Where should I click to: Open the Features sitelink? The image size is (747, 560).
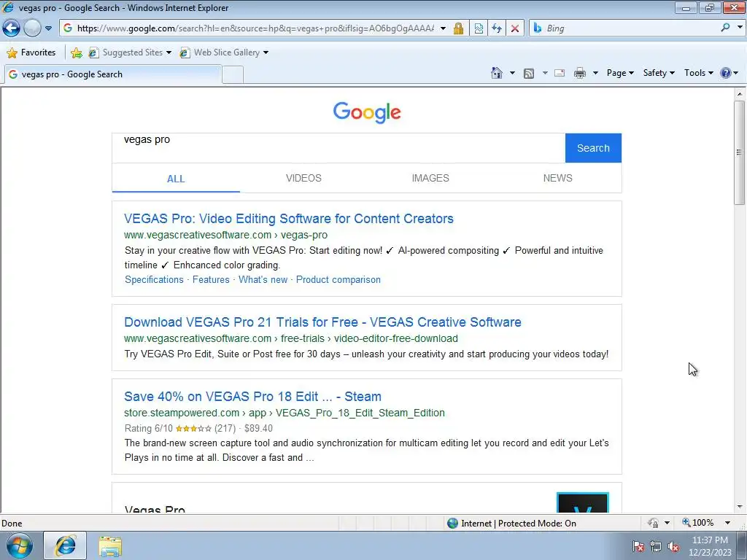pos(211,279)
